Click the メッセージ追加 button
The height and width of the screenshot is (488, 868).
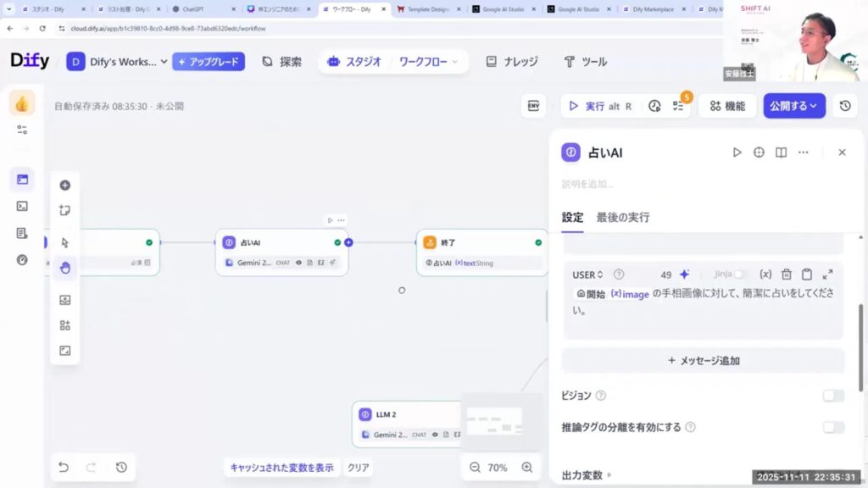pos(703,360)
